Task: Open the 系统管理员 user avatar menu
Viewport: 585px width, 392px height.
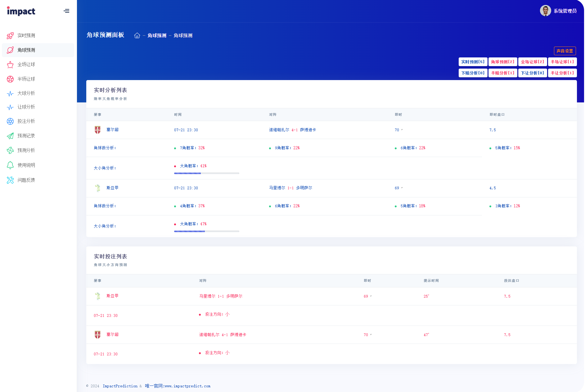Action: (545, 11)
